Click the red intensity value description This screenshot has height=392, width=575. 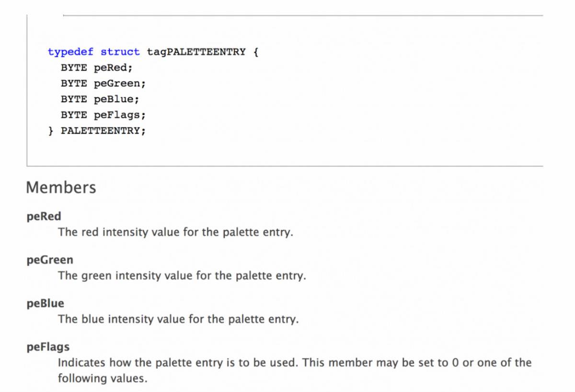175,232
